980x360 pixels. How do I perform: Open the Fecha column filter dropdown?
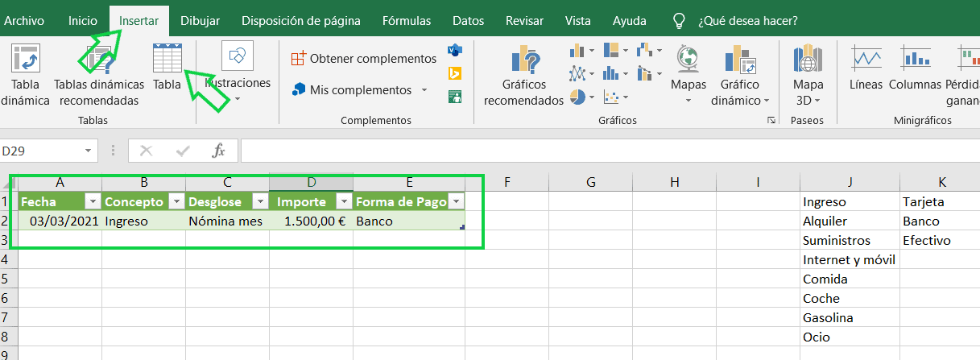93,202
